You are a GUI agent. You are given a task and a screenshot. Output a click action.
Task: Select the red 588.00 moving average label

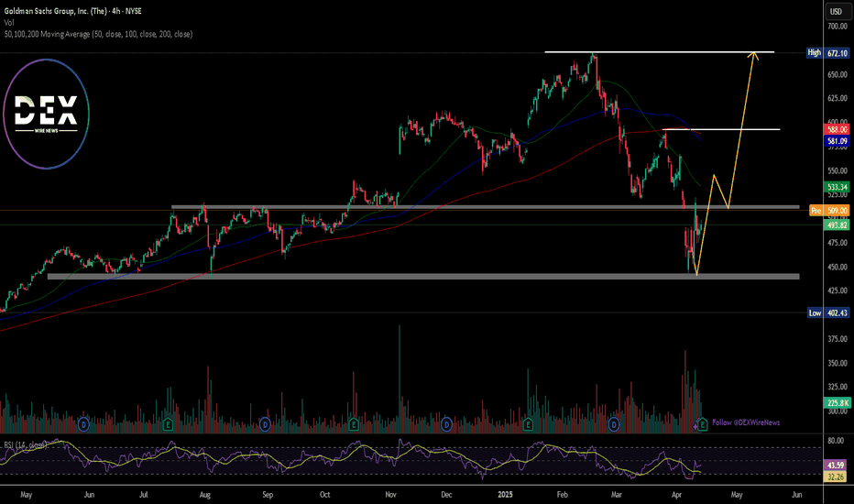pyautogui.click(x=838, y=130)
